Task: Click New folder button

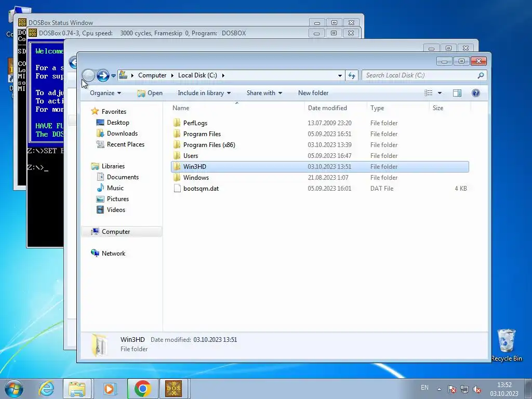Action: pyautogui.click(x=313, y=93)
